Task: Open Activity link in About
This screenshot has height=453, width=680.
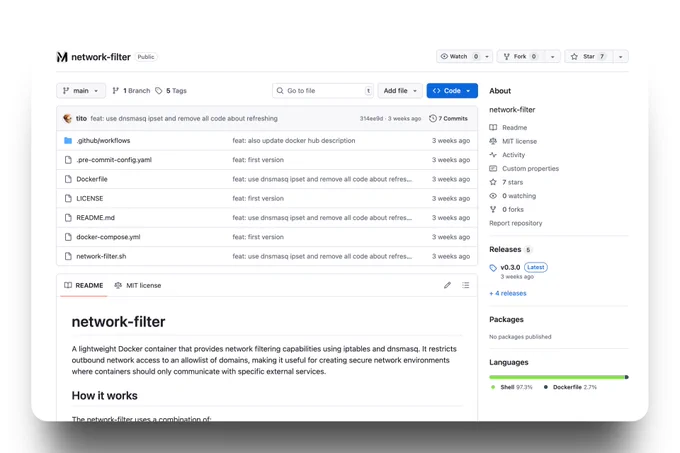Action: click(513, 155)
